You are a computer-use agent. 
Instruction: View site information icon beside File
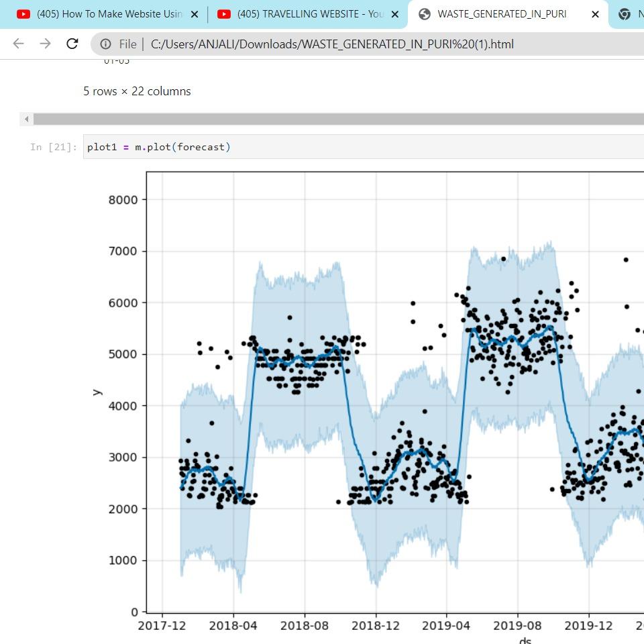point(106,44)
